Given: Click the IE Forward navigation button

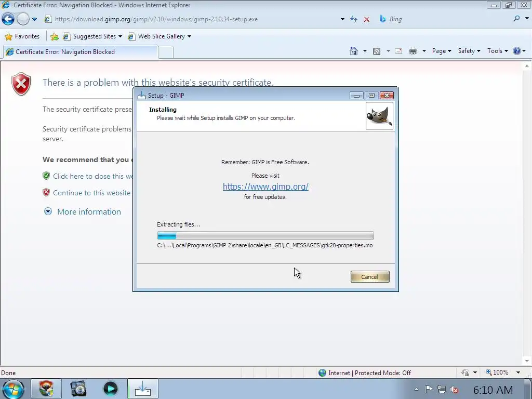Looking at the screenshot, I should pyautogui.click(x=23, y=19).
